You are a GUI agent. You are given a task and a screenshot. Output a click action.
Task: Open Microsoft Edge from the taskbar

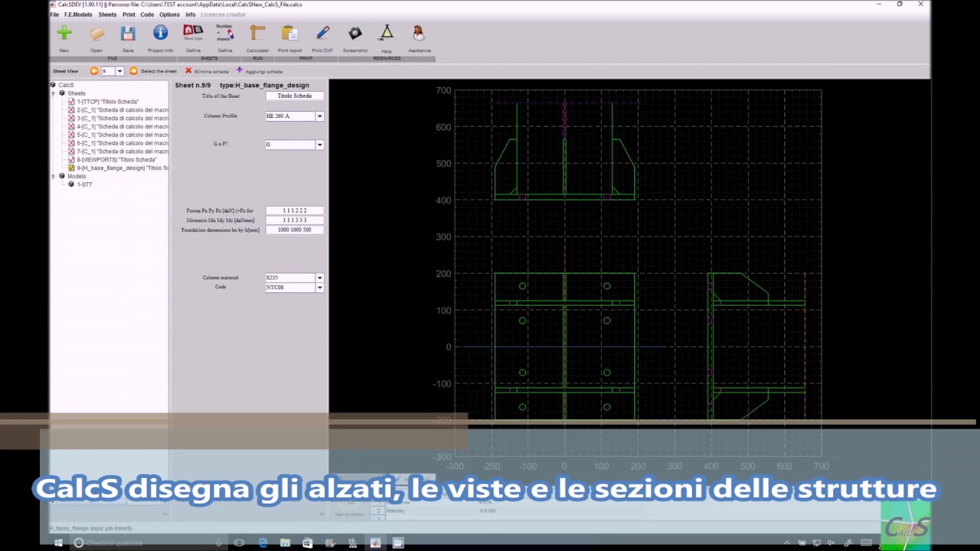pyautogui.click(x=263, y=543)
